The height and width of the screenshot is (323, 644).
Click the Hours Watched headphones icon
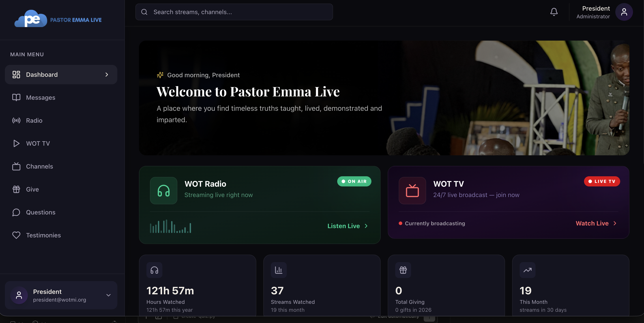(x=154, y=270)
